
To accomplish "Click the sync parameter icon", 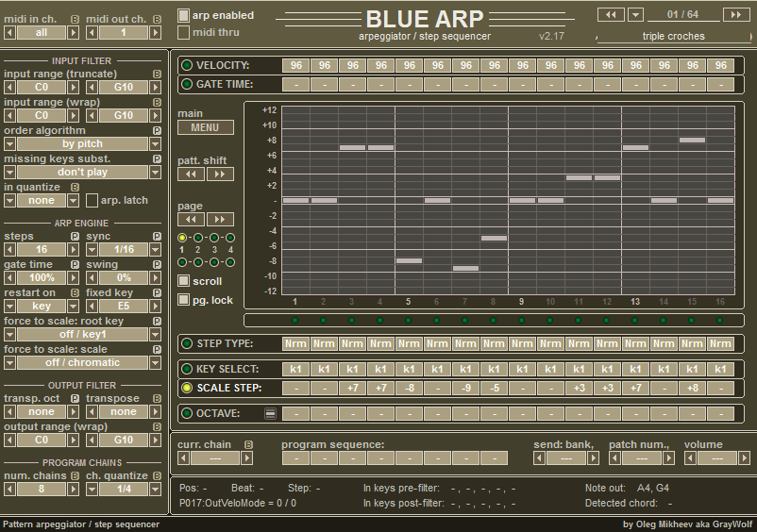I will [x=157, y=237].
